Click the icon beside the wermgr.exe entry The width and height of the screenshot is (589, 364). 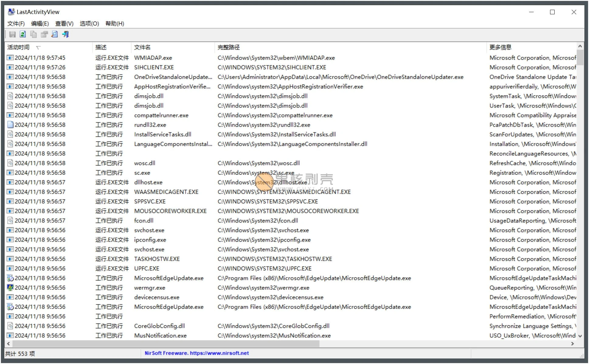(10, 287)
